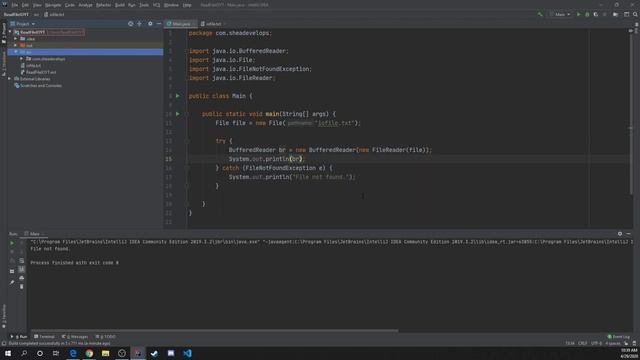
Task: Click the expand/collapse all icon in Project panel header
Action: (140, 24)
